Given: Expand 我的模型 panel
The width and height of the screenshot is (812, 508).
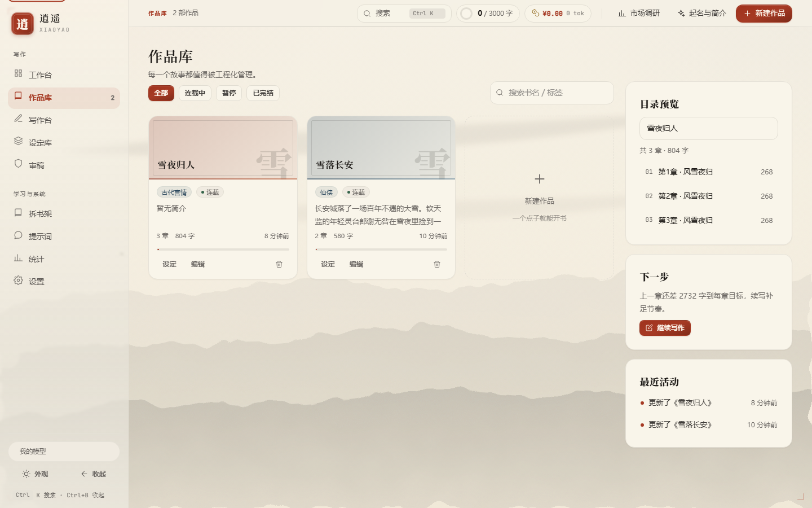Looking at the screenshot, I should coord(64,452).
